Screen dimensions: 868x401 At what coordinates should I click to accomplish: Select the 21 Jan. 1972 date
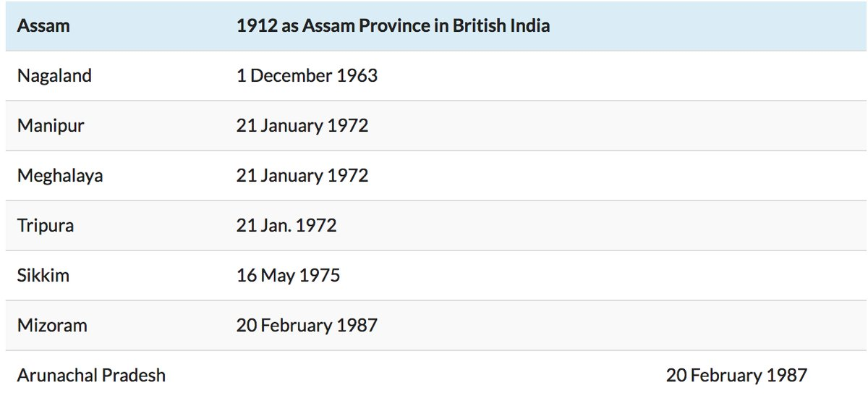coord(286,225)
